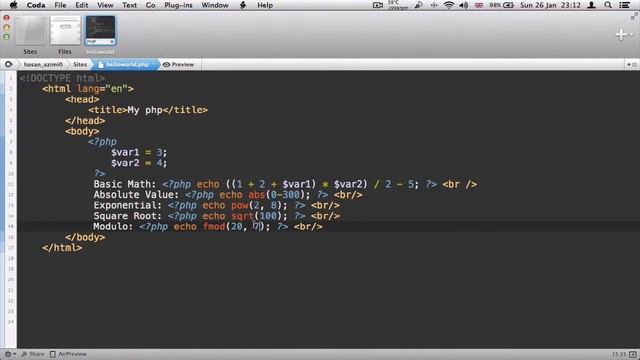The height and width of the screenshot is (360, 640).
Task: Click the screen recording menu bar icon
Action: coord(378,5)
